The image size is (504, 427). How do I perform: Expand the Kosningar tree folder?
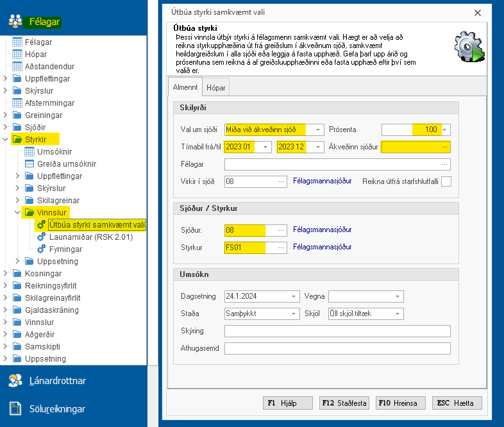(6, 274)
